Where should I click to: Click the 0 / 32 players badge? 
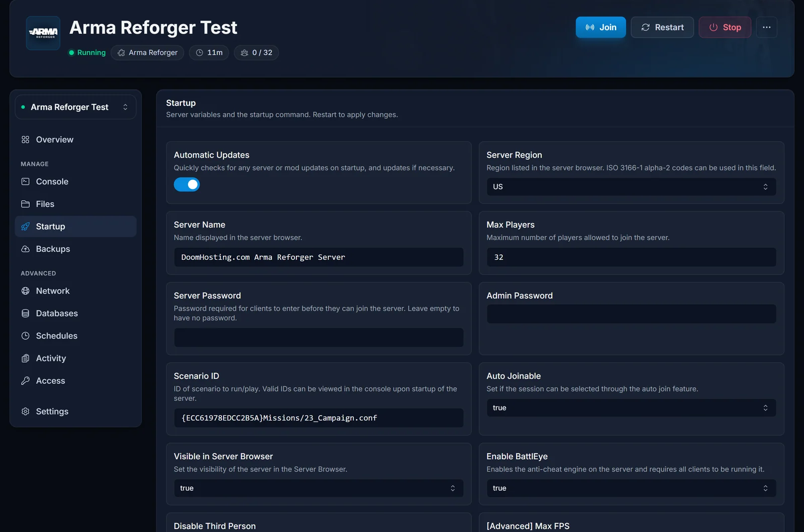click(x=256, y=53)
